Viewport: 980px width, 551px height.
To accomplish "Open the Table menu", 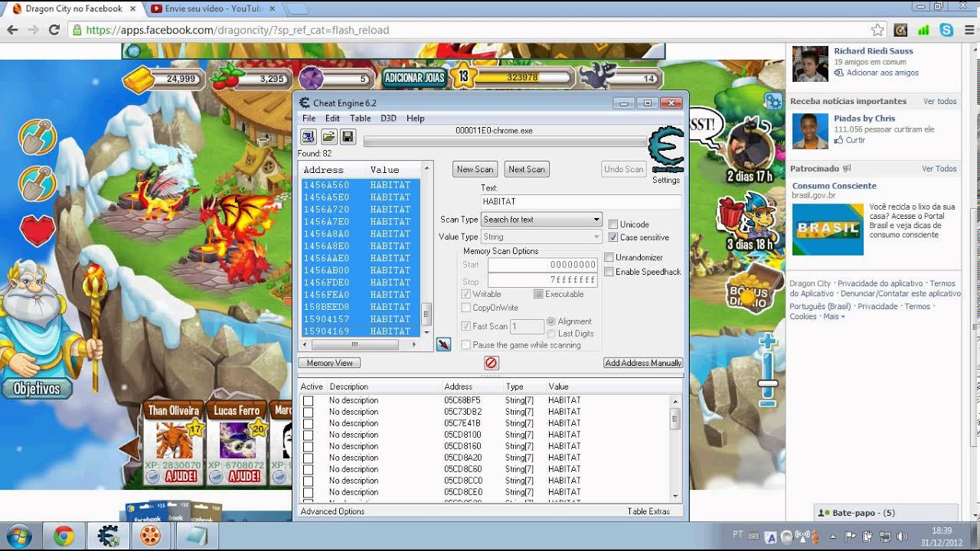I will coord(360,119).
